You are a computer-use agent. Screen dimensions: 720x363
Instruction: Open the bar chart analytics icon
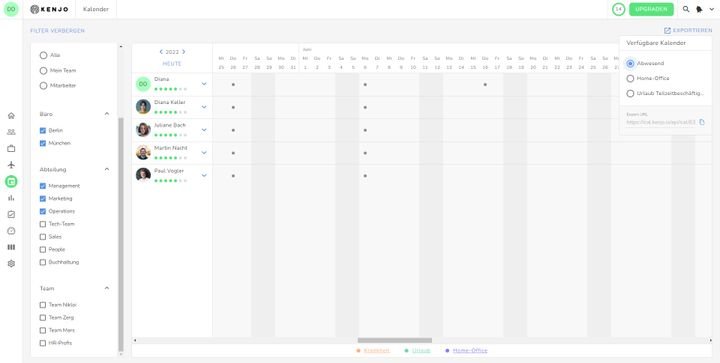(11, 198)
